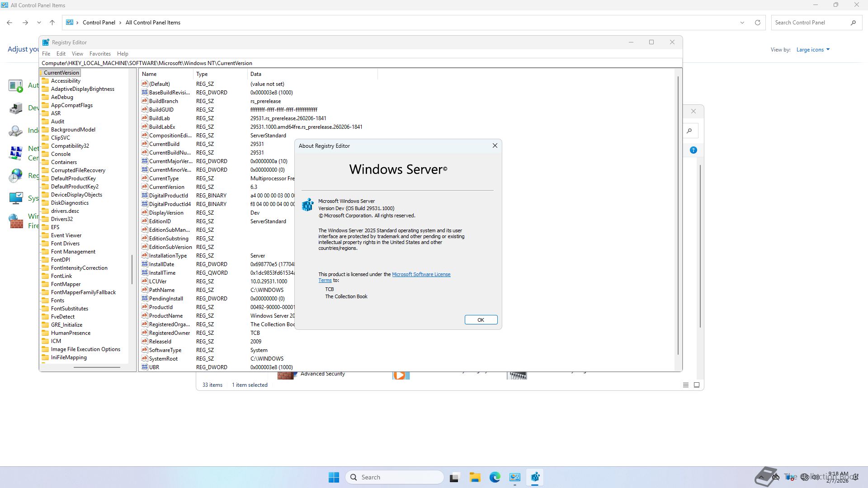Click the registry tree horizontal scrollbar
Screen dimensions: 868x488
pos(97,367)
